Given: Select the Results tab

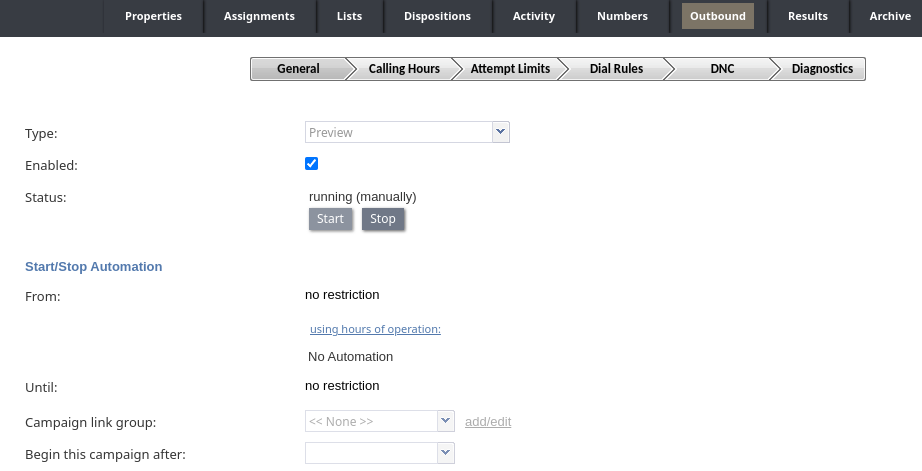Looking at the screenshot, I should coord(808,16).
